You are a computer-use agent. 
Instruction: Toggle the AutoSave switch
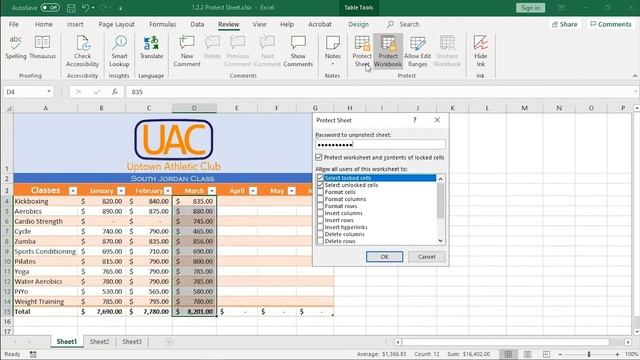click(x=50, y=8)
